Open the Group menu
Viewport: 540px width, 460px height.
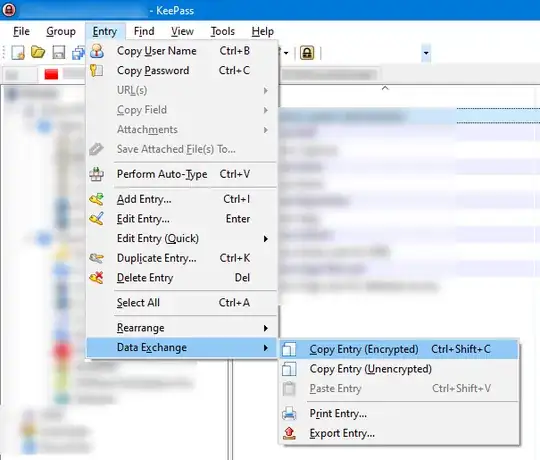click(61, 31)
